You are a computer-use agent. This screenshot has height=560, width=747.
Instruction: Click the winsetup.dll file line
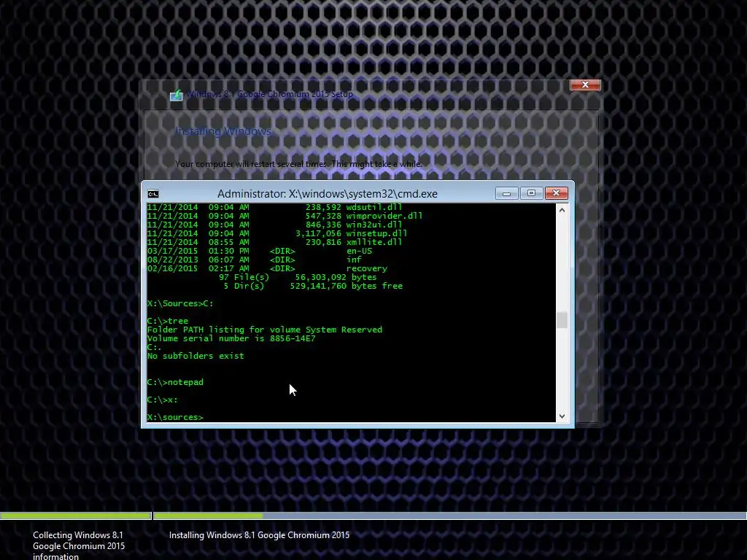276,233
